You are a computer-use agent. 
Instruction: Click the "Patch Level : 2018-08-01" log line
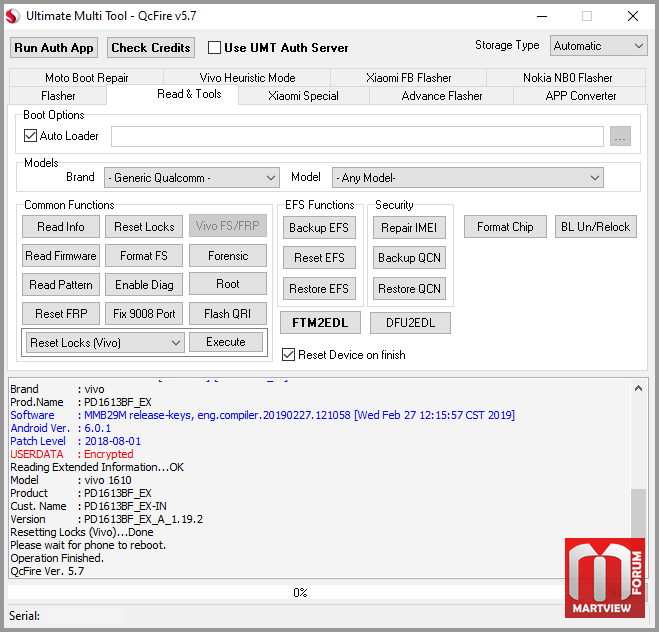76,441
